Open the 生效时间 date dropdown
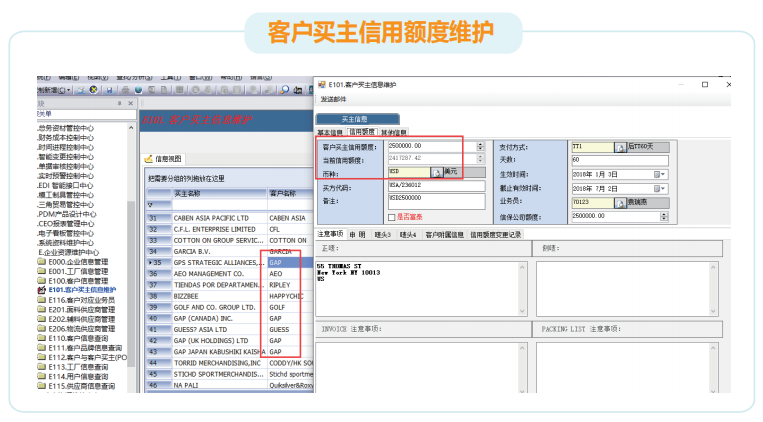 (660, 173)
